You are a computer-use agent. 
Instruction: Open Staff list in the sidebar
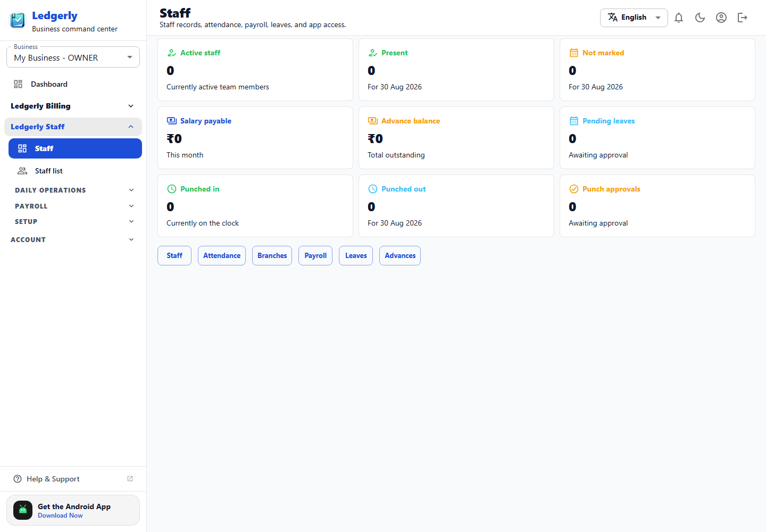pyautogui.click(x=75, y=171)
